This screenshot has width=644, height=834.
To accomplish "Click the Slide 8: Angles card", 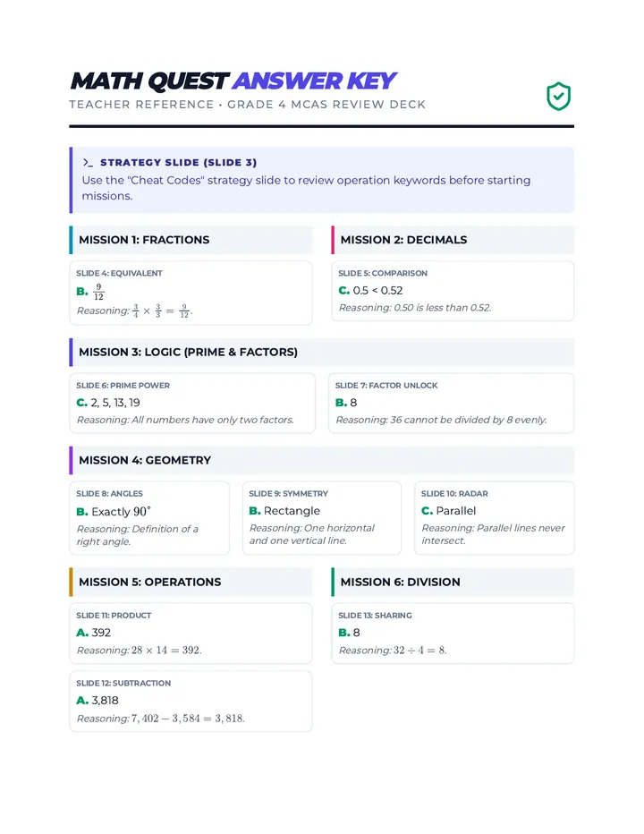I will pos(149,518).
